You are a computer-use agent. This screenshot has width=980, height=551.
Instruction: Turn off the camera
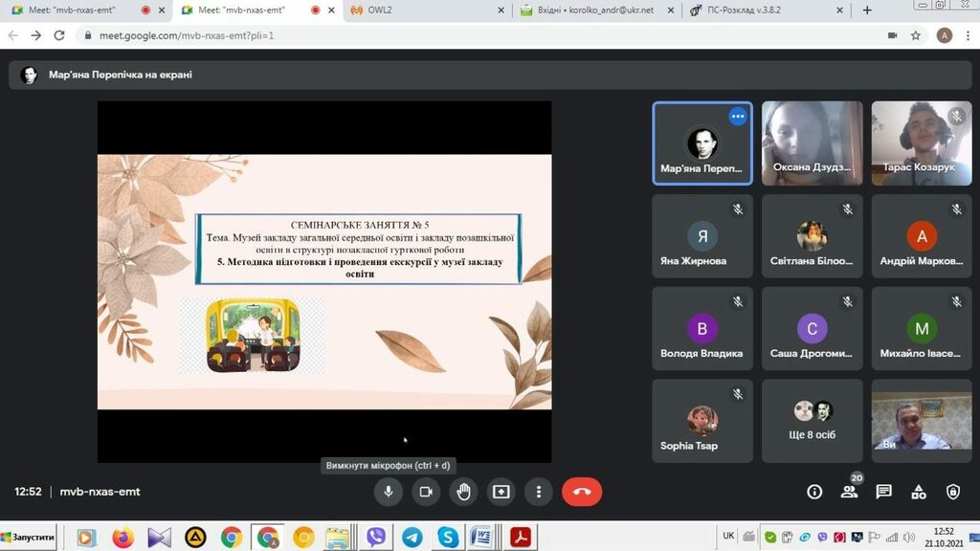[426, 492]
